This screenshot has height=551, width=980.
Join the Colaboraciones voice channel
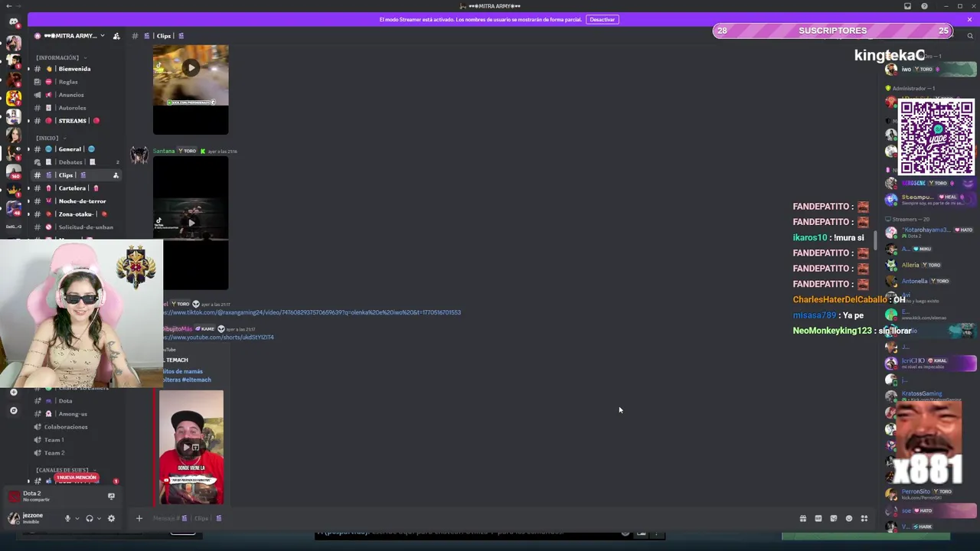76,427
